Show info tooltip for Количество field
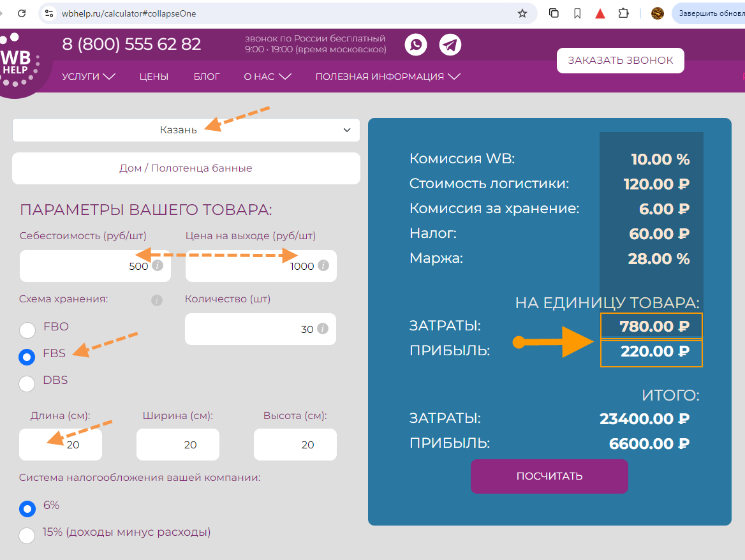 point(323,328)
